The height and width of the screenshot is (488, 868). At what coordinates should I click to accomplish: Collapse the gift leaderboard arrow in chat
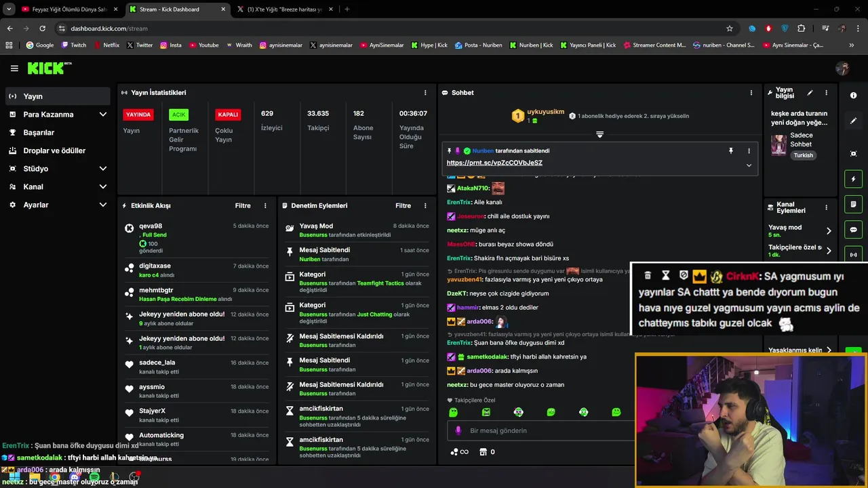point(599,134)
